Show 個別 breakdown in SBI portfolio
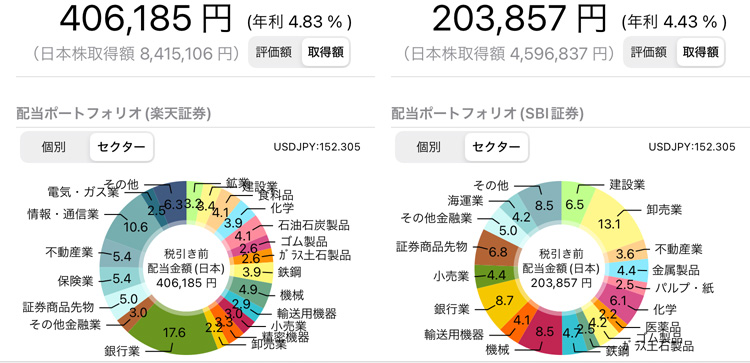750x363 pixels. [x=428, y=147]
